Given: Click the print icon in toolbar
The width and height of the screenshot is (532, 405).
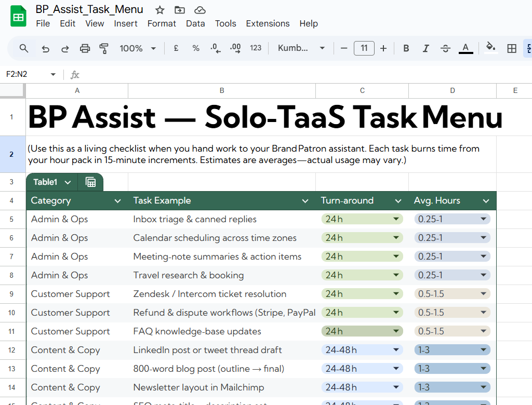Looking at the screenshot, I should [85, 48].
